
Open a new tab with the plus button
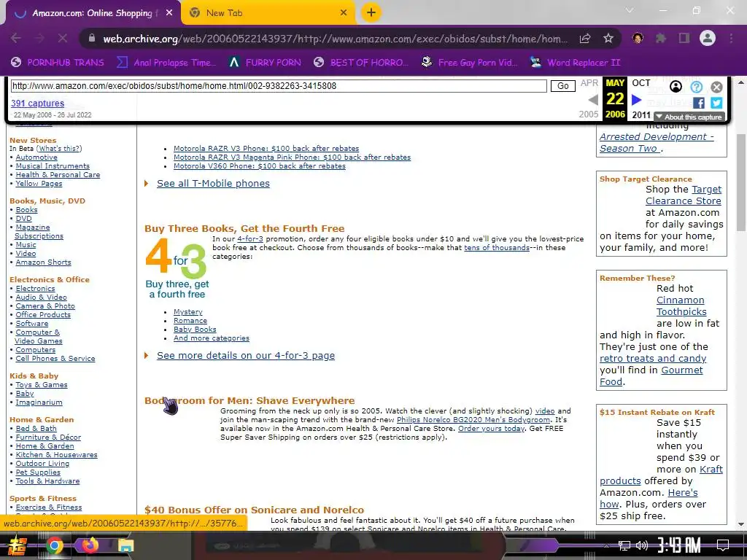coord(371,12)
